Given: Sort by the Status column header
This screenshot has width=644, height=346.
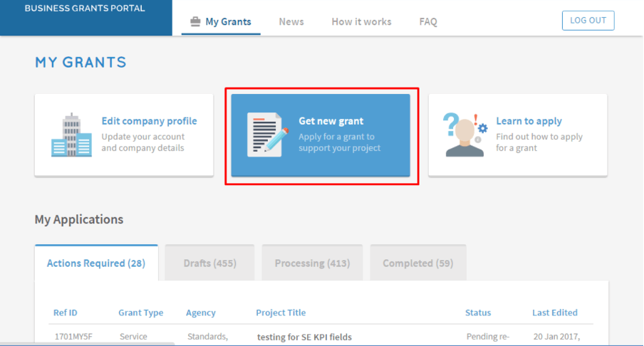Looking at the screenshot, I should [478, 313].
